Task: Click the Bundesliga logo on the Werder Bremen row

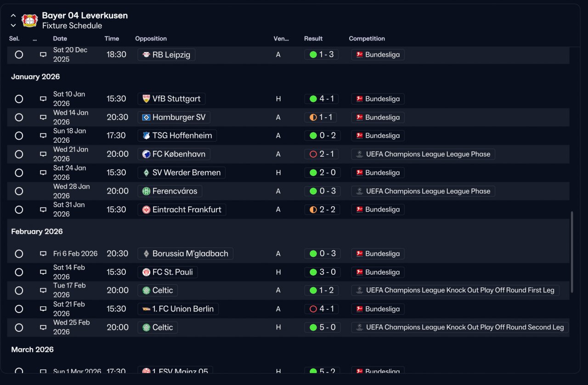Action: point(360,173)
